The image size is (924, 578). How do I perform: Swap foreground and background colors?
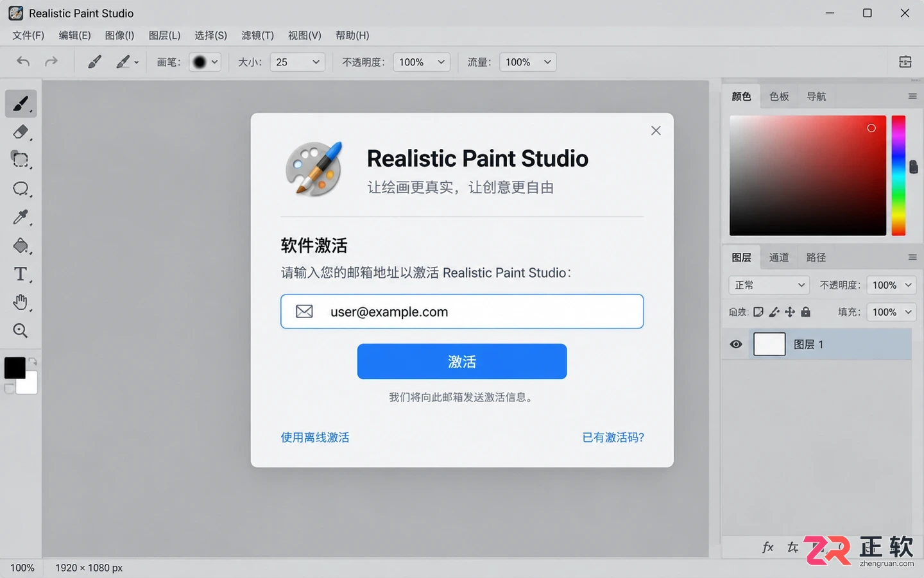click(33, 361)
